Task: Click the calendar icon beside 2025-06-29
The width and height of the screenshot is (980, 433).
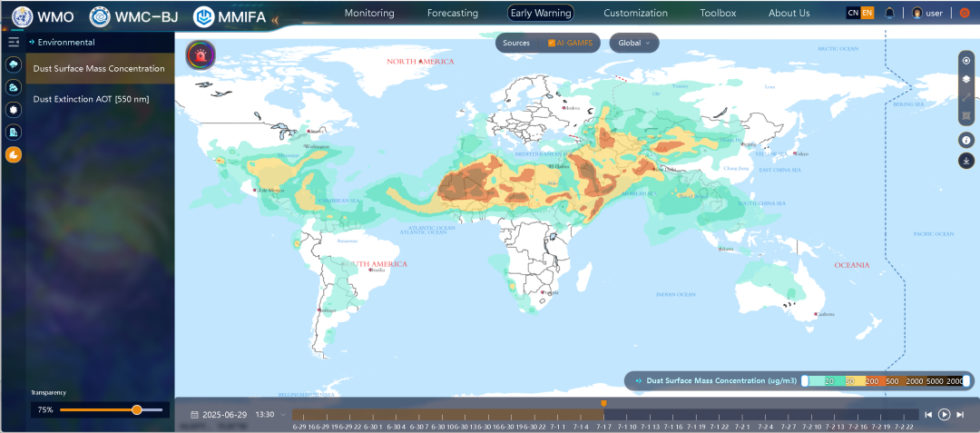Action: click(195, 414)
